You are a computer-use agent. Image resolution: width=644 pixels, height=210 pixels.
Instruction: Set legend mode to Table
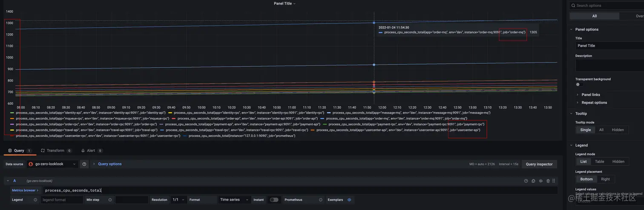click(x=599, y=162)
